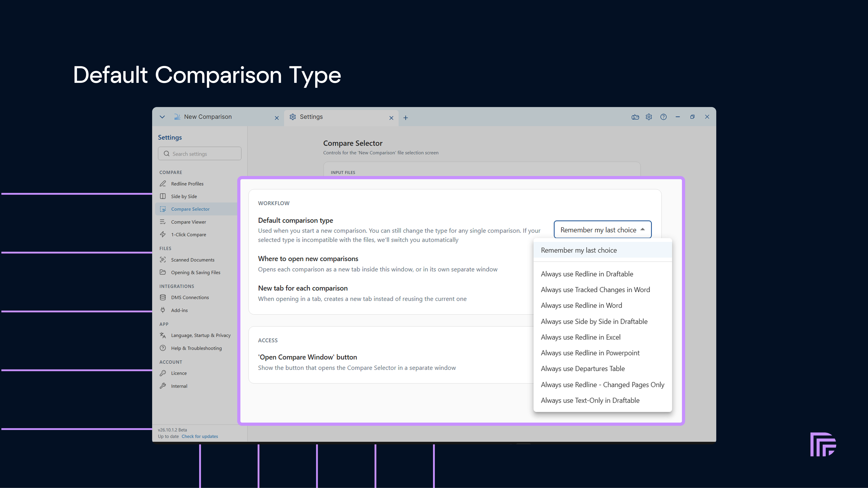Open Scanned Documents icon
868x488 pixels.
[163, 259]
